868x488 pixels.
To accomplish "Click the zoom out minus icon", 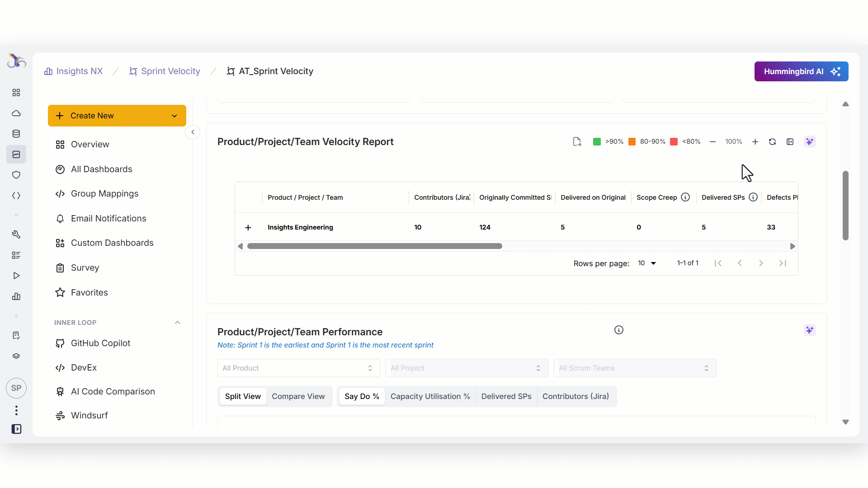I will point(712,142).
